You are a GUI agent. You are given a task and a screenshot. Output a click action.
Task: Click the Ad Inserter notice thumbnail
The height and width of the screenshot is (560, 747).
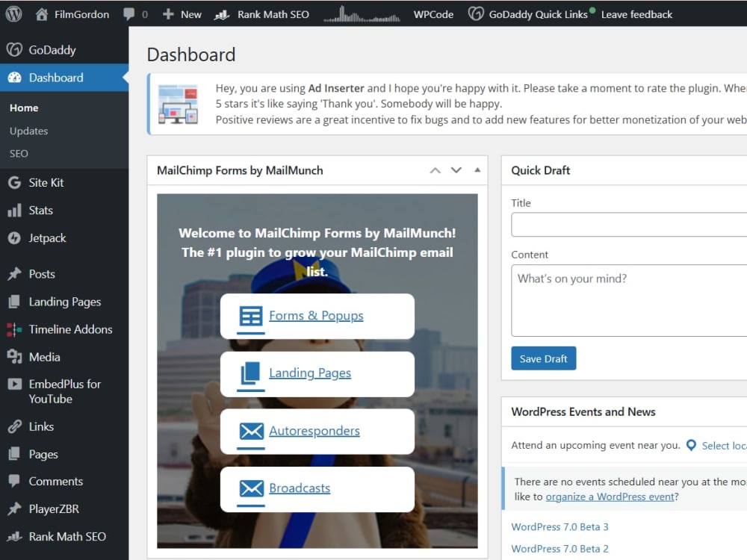pos(178,105)
